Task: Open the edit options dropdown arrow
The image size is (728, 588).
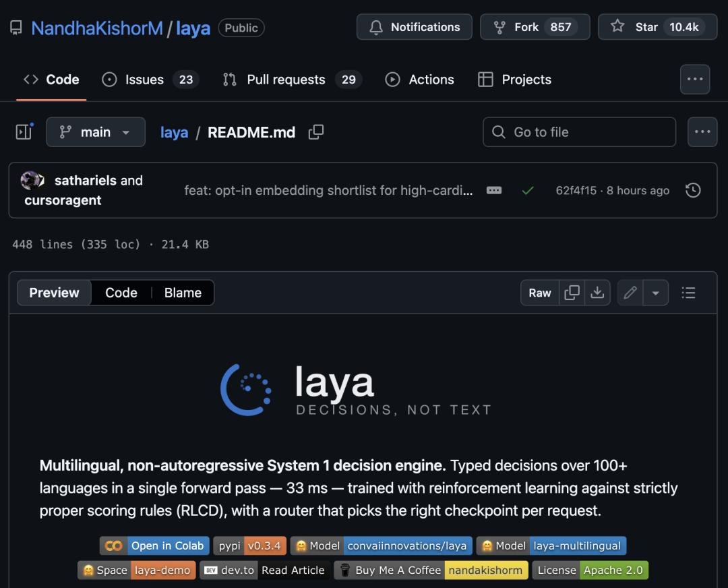Action: point(656,293)
